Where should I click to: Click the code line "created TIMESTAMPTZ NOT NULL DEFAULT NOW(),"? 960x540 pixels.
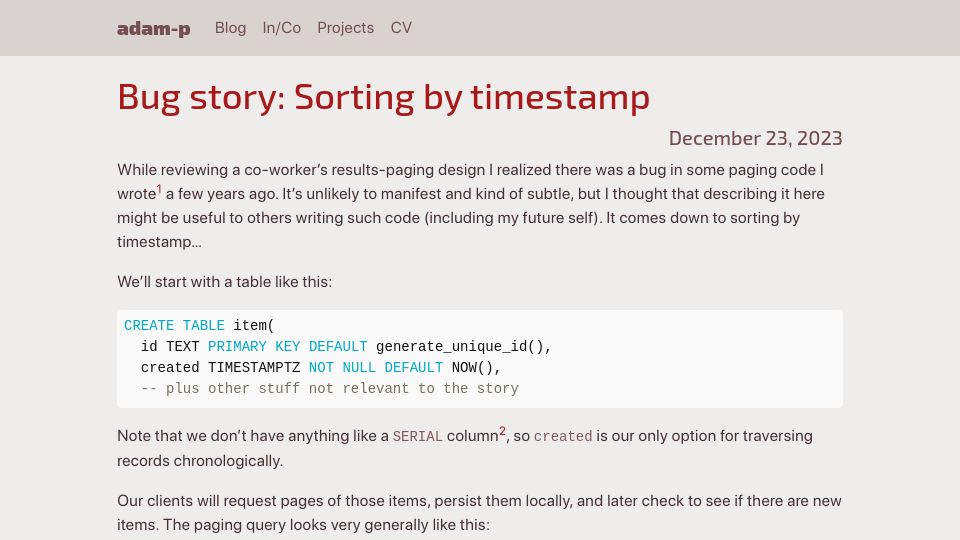click(x=321, y=367)
